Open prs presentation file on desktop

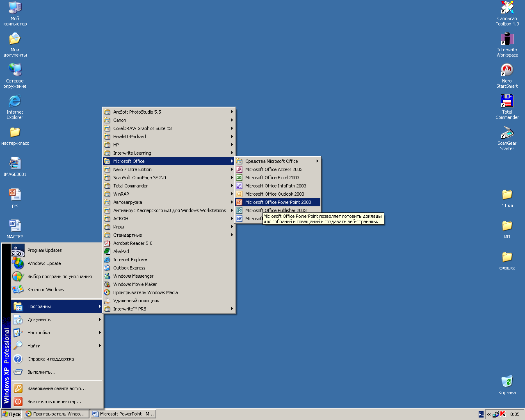click(x=15, y=198)
